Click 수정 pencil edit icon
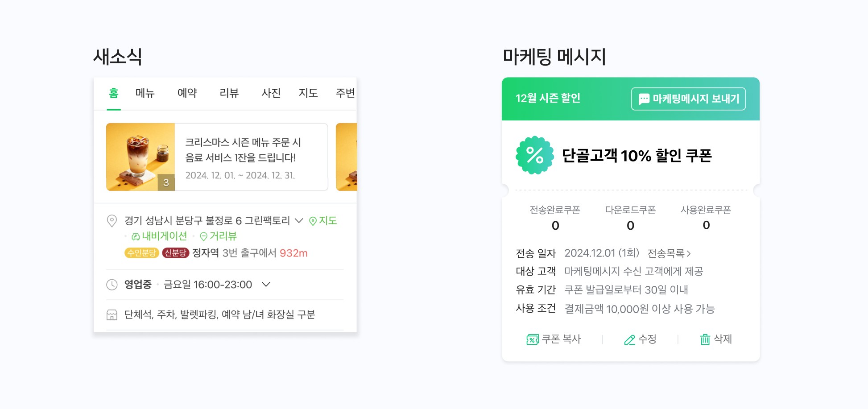The image size is (868, 409). (x=629, y=340)
